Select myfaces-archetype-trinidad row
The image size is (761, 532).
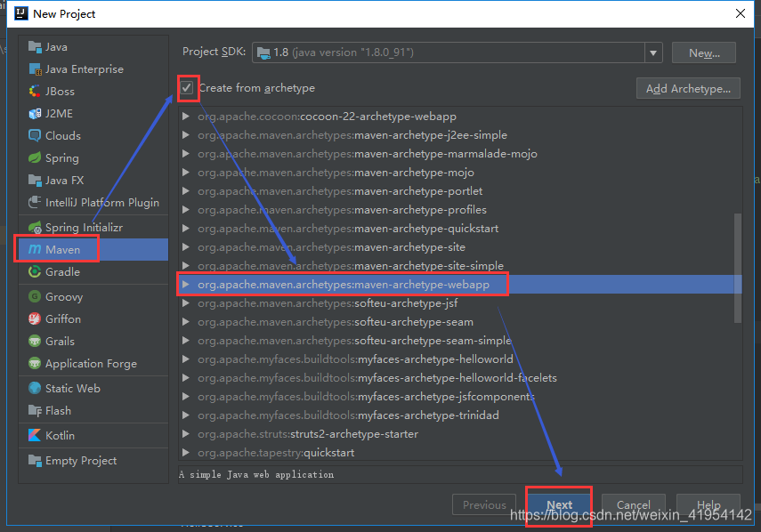(x=460, y=415)
